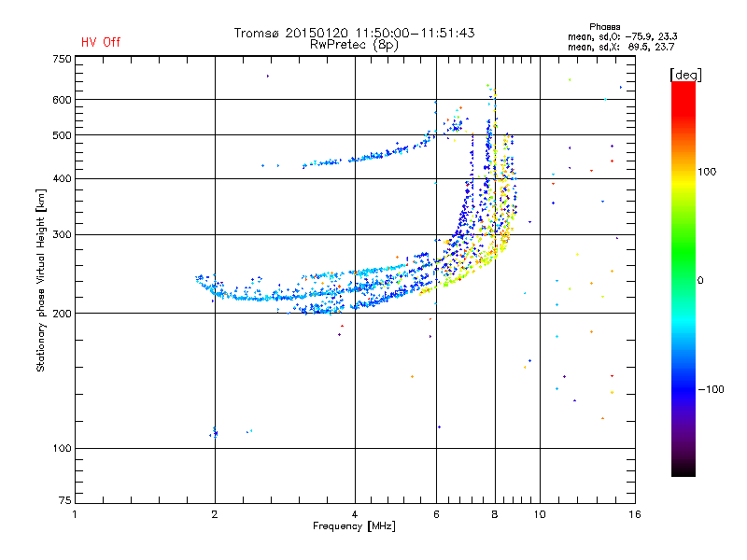Click the '16' x-axis tick label

pos(635,514)
